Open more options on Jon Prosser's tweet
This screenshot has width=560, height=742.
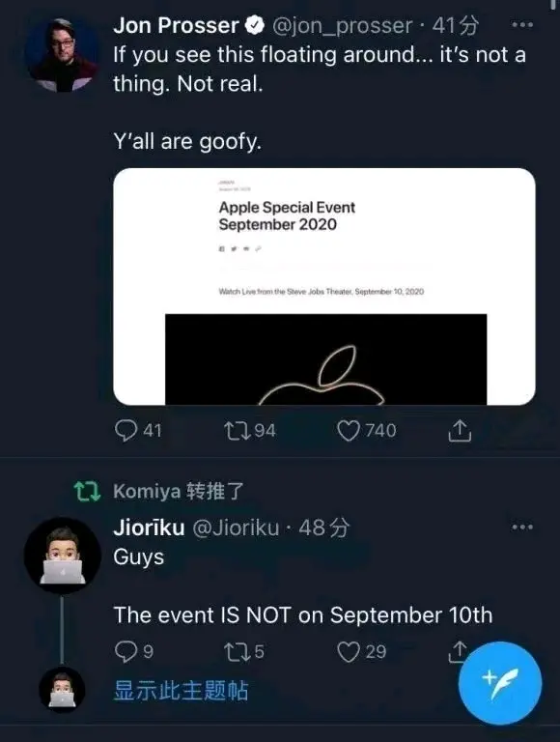[522, 24]
